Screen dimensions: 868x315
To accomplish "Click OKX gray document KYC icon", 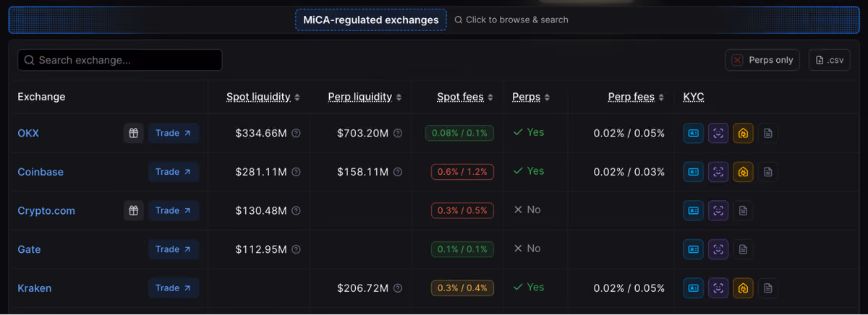I will click(768, 133).
